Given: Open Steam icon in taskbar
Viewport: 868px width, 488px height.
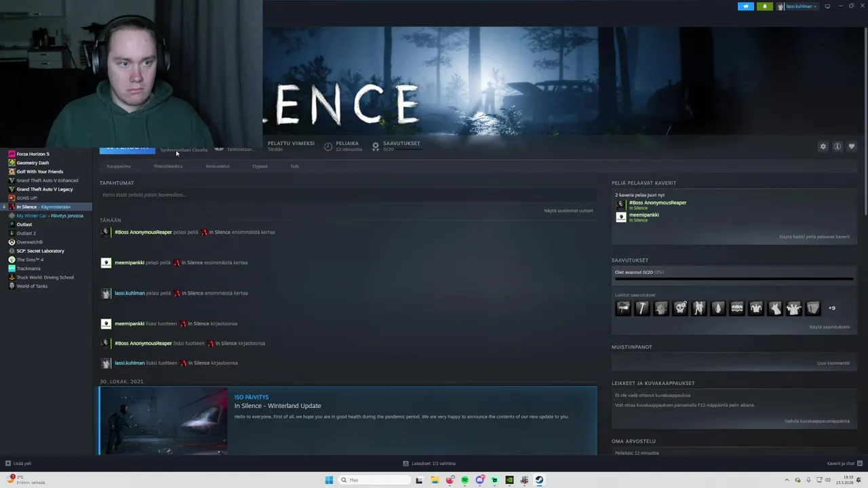Looking at the screenshot, I should pyautogui.click(x=539, y=480).
